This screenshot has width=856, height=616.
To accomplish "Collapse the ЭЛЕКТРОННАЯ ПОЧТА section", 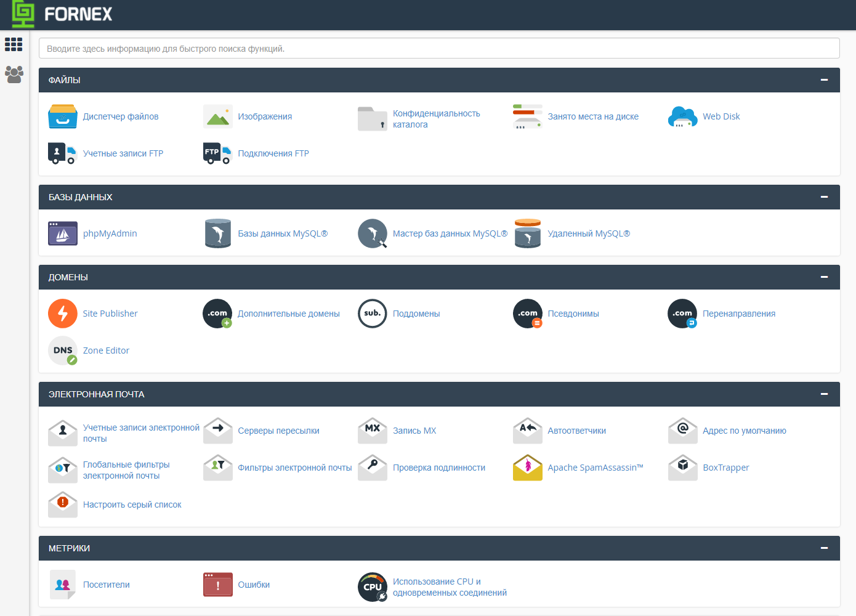I will click(x=824, y=394).
